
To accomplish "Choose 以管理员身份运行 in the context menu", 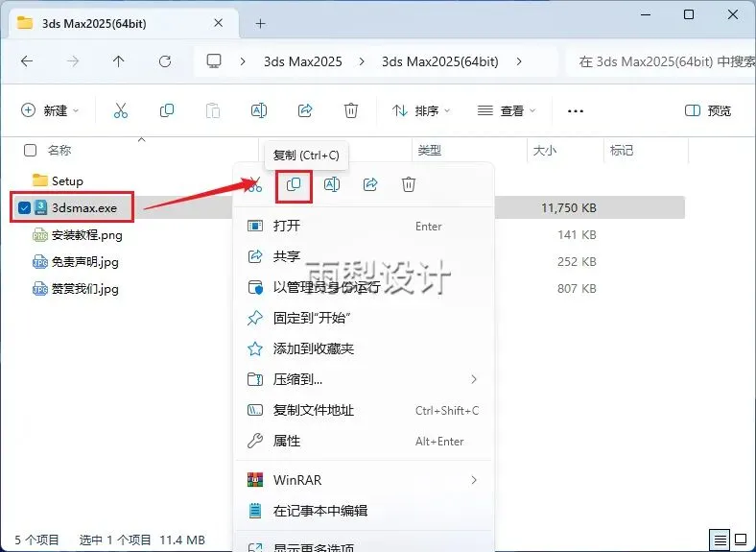I will (364, 288).
